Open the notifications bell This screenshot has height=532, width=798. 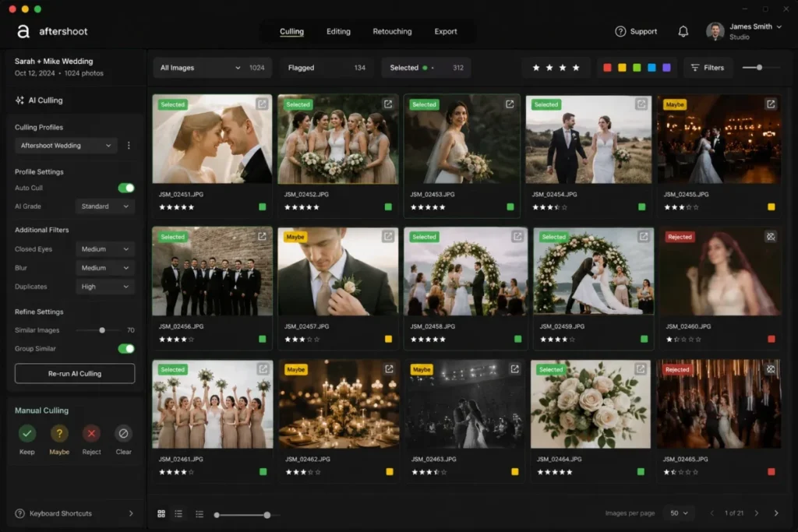pos(683,31)
